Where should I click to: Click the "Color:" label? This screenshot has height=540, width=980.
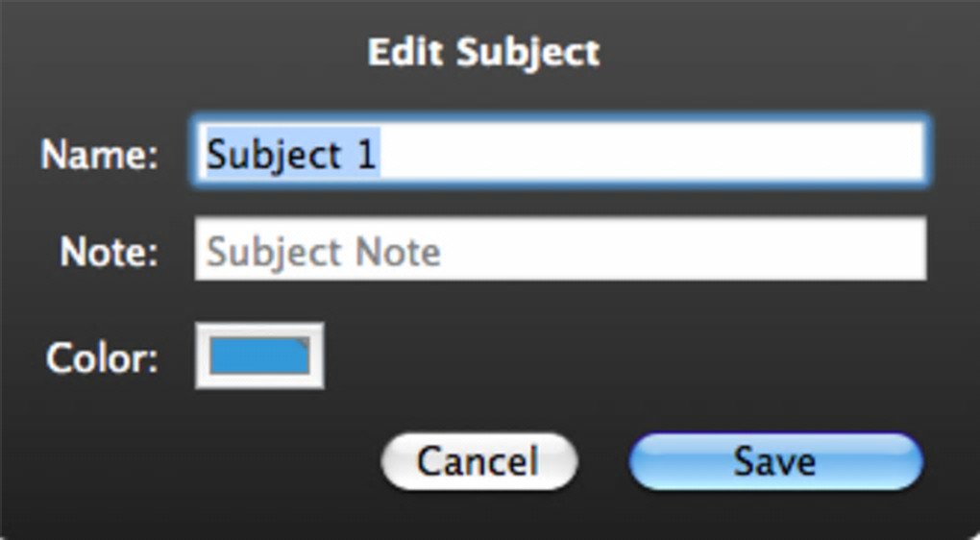(x=102, y=358)
